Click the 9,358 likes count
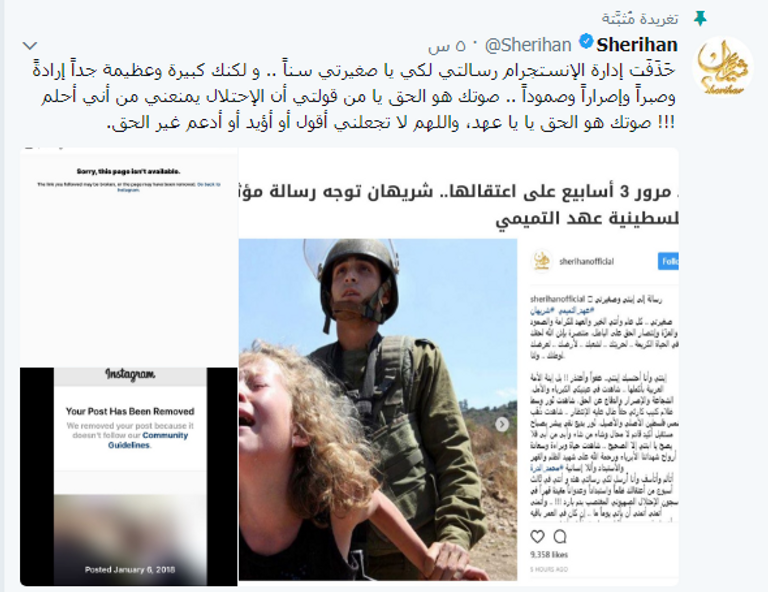The image size is (768, 592). click(549, 555)
